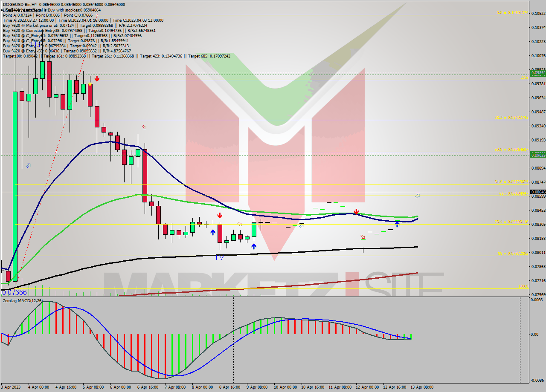
Task: Select the blue up arrow at 12 Apr 16:00
Action: (397, 223)
